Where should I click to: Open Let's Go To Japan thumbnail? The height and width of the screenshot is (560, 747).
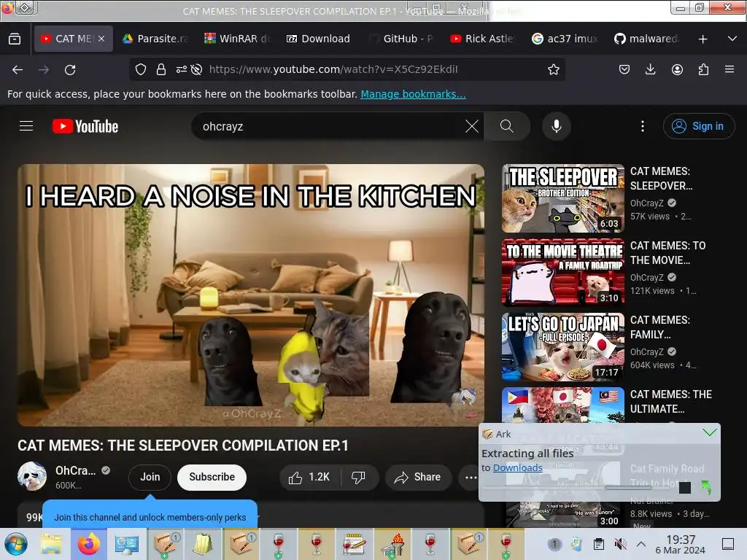coord(563,347)
